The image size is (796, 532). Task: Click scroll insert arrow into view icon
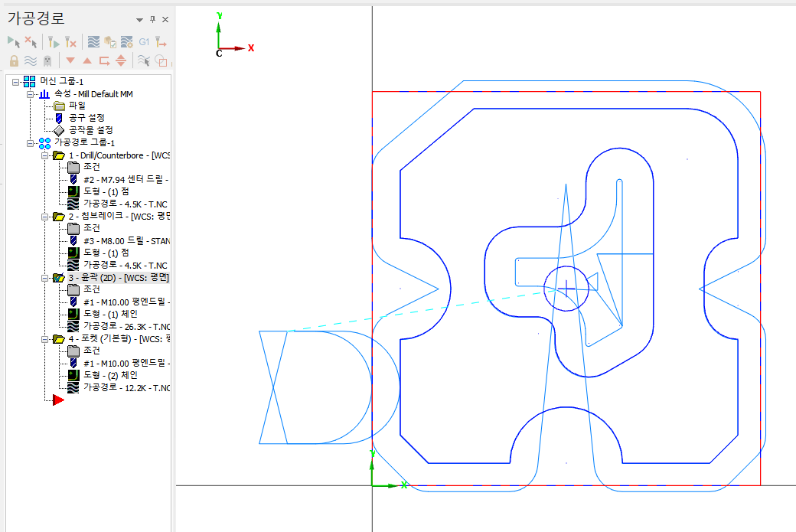[121, 61]
